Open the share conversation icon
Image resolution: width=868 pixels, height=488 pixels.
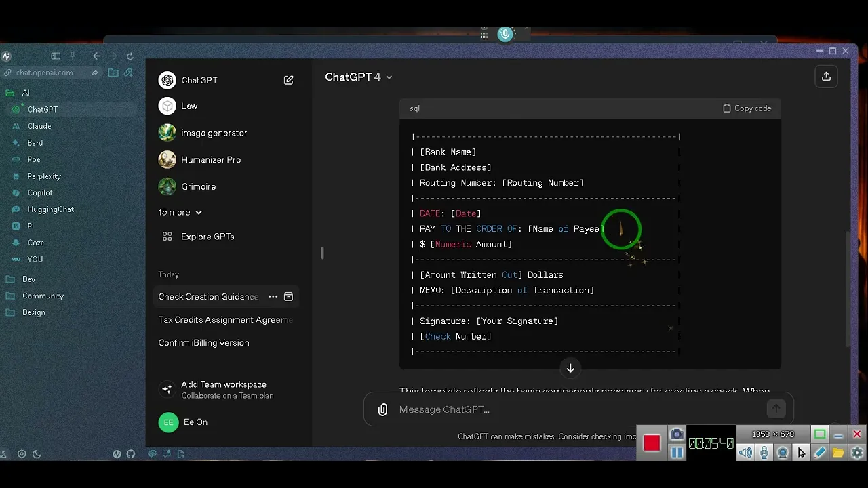pos(826,77)
